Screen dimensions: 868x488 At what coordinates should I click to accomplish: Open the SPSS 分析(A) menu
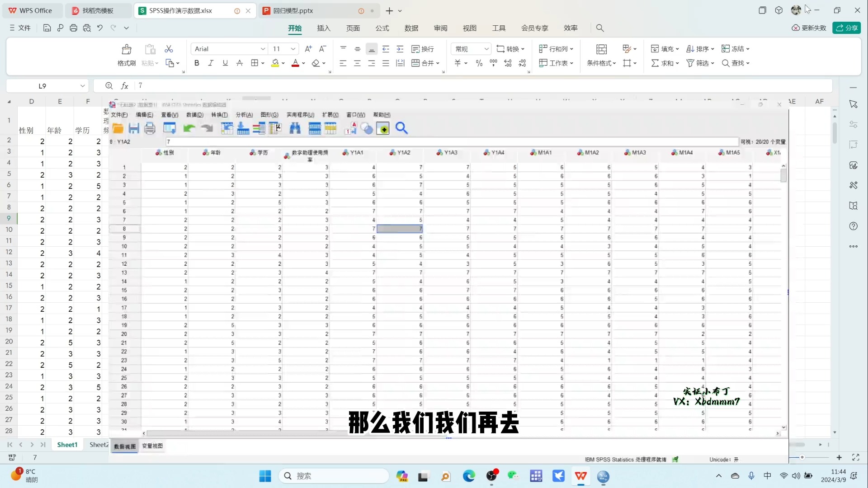click(244, 115)
